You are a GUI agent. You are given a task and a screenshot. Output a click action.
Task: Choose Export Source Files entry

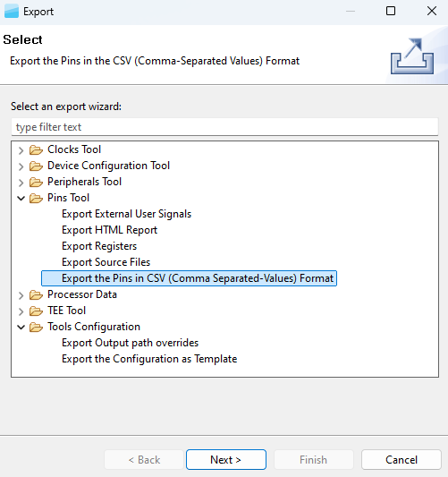106,262
